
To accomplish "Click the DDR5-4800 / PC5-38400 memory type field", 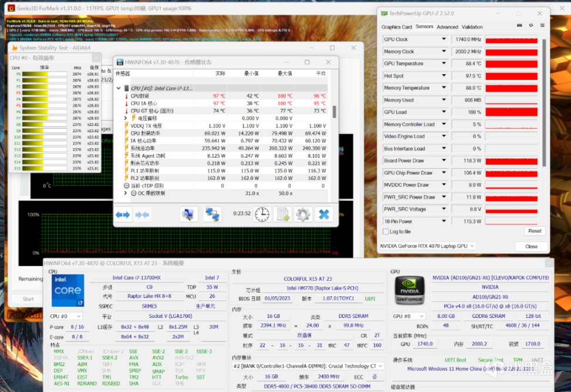I will [x=317, y=386].
